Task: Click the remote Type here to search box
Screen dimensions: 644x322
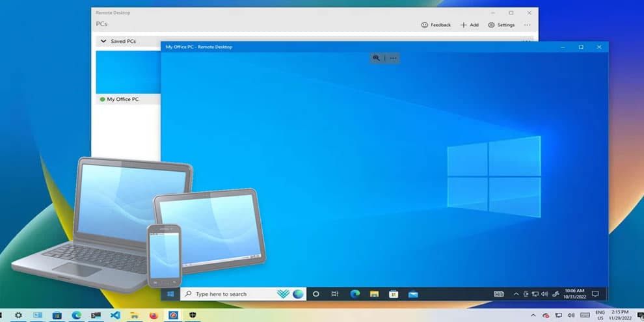Action: (243, 294)
